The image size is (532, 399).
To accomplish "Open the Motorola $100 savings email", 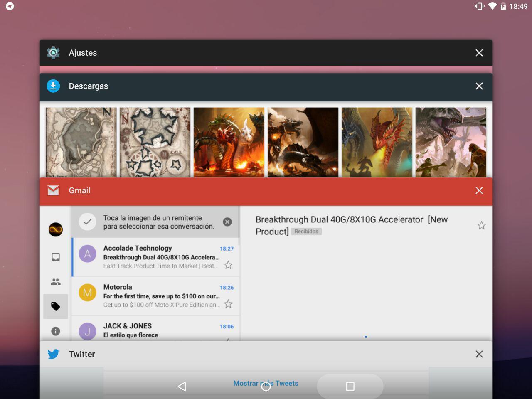I will tap(156, 296).
